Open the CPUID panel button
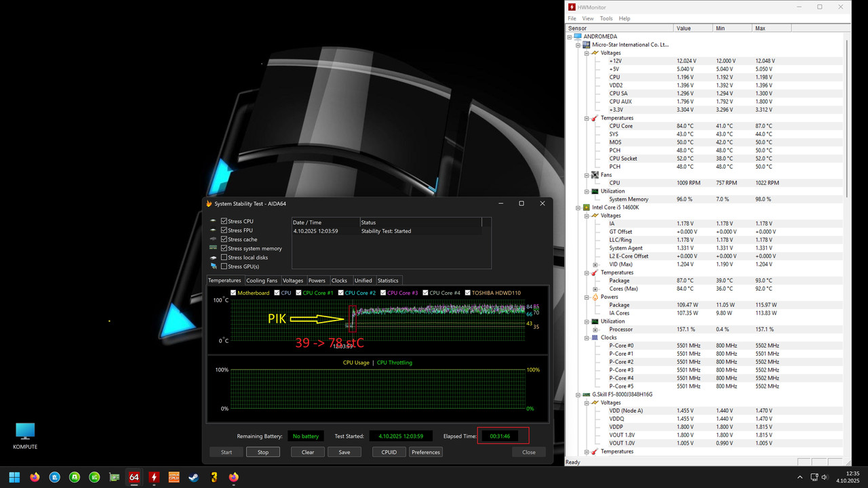This screenshot has height=488, width=868. (x=389, y=452)
